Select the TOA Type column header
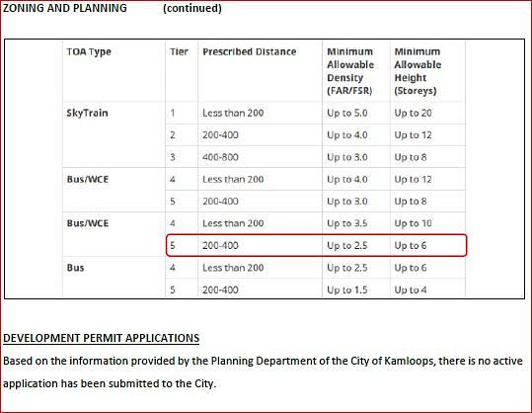The width and height of the screenshot is (532, 413). [89, 52]
